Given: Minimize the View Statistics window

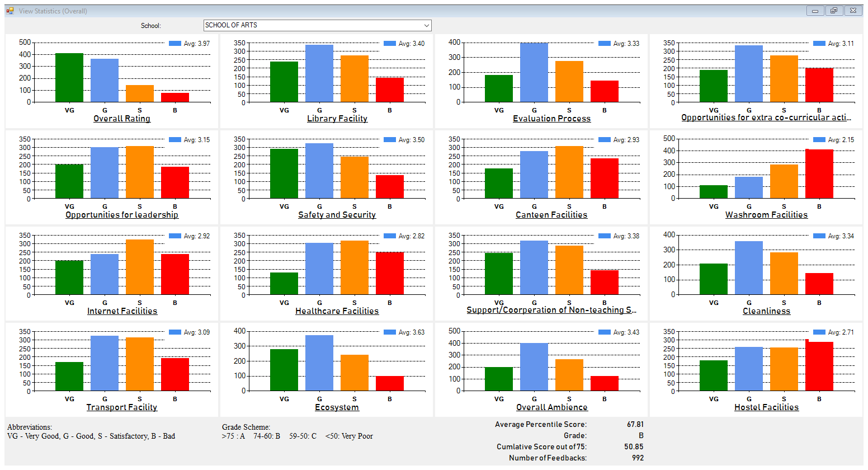Looking at the screenshot, I should (815, 11).
